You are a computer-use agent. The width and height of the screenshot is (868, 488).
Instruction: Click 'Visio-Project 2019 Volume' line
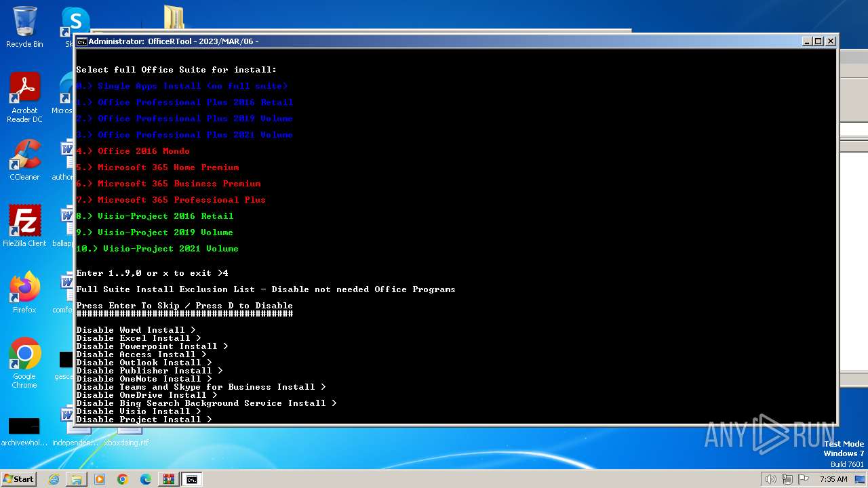155,232
